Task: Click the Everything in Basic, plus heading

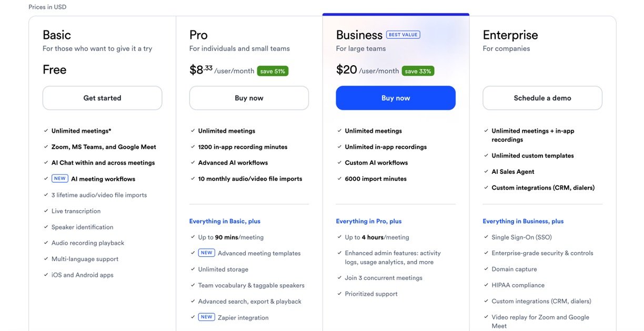Action: click(x=225, y=221)
